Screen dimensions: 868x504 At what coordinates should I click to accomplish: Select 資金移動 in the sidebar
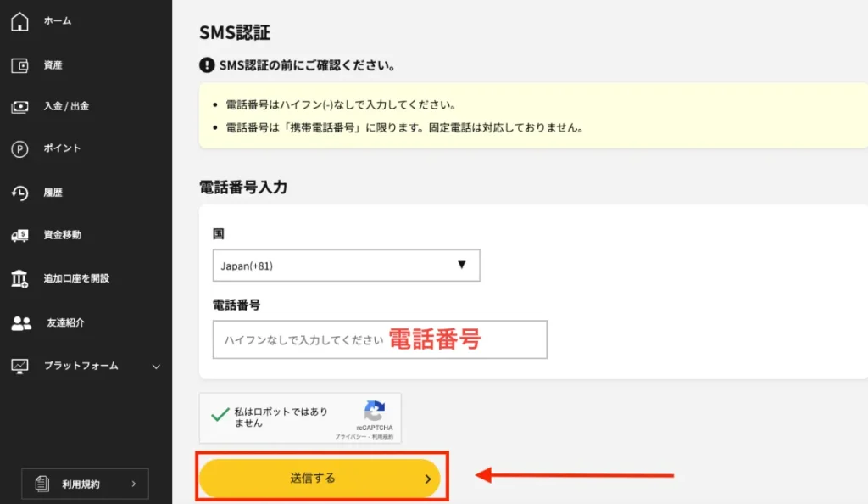click(x=63, y=235)
